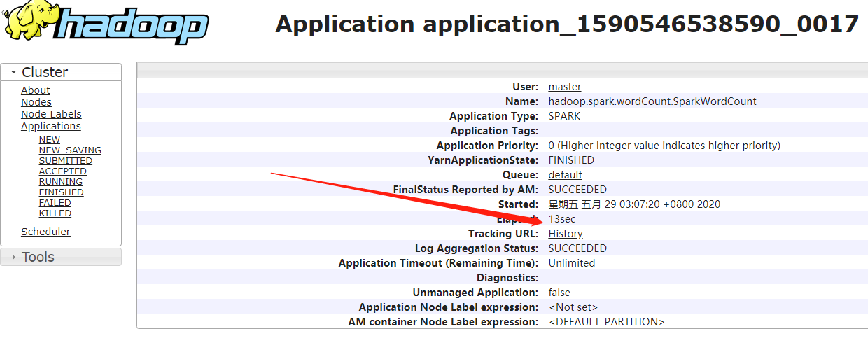Select the FinalStatus value SUCCEEDED
The image size is (868, 338).
tap(577, 190)
